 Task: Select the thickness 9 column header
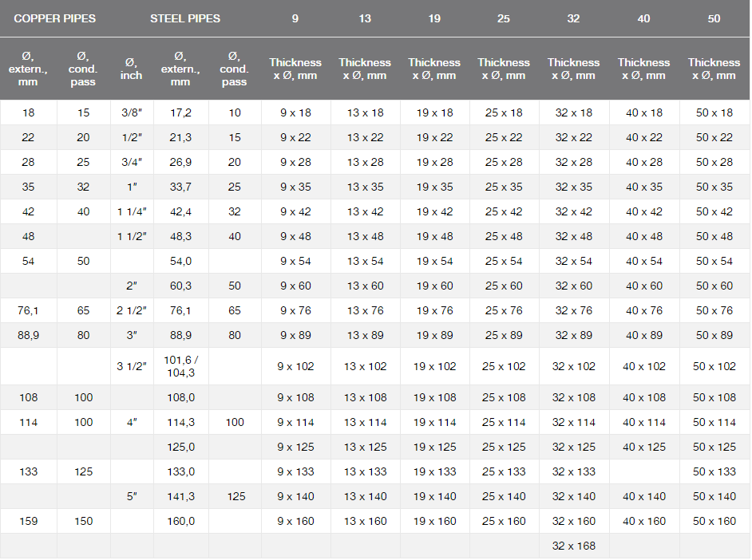pos(295,18)
